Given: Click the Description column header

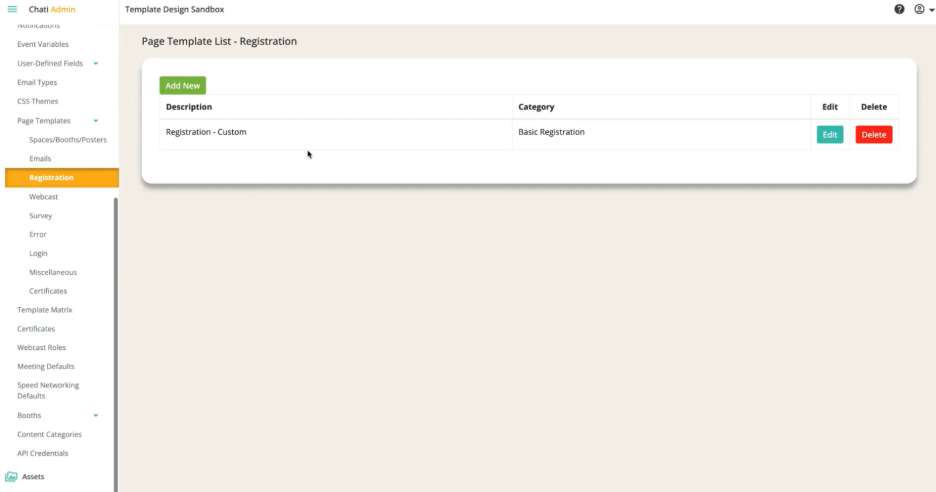Looking at the screenshot, I should click(x=189, y=107).
